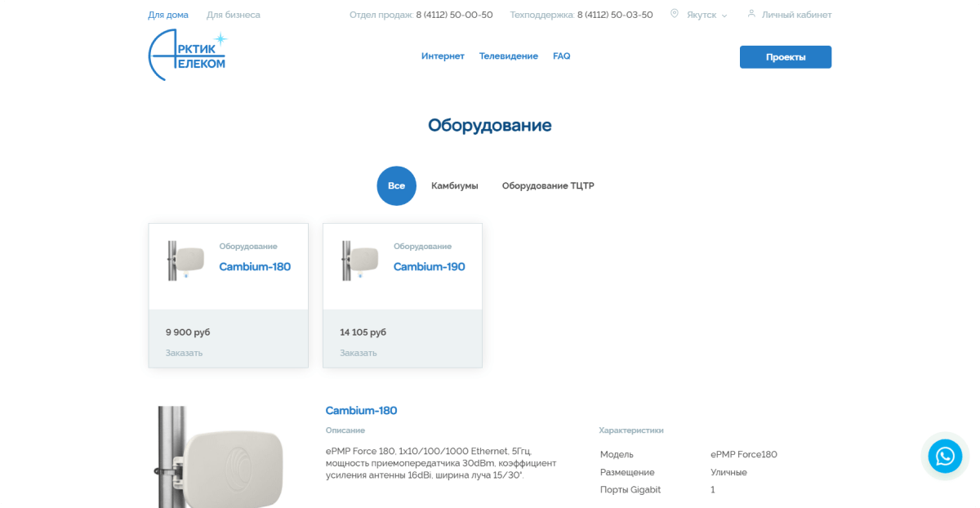
Task: Open Cambium-190 card title
Action: click(430, 267)
